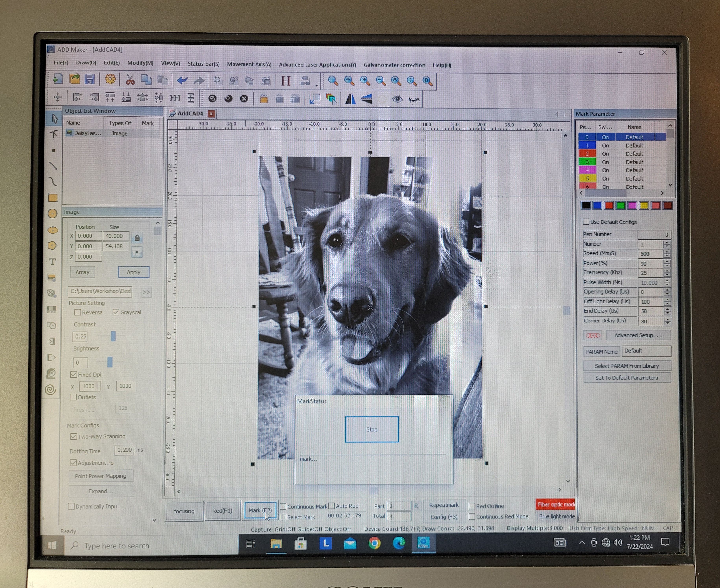Uncheck Two-Way Scanning option
720x588 pixels.
coord(74,436)
